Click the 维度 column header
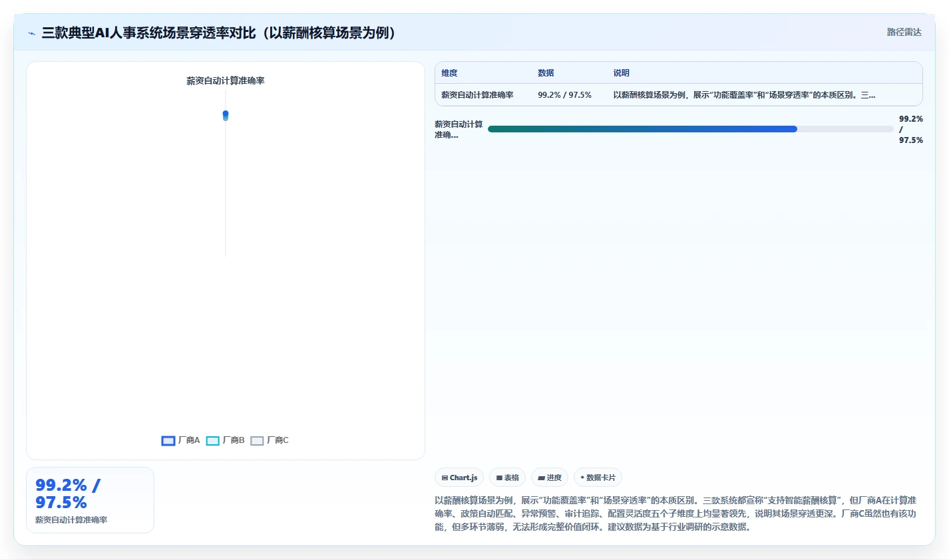 450,73
